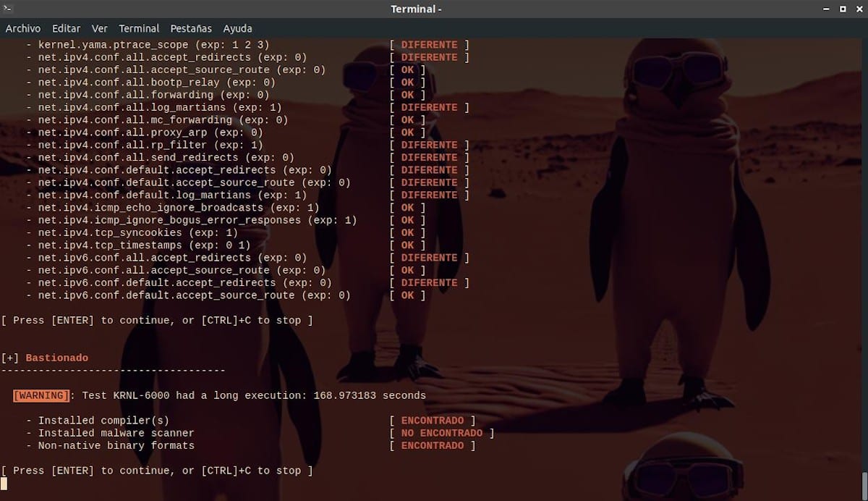Open the Pestañas menu
Viewport: 868px width, 501px height.
click(x=191, y=28)
